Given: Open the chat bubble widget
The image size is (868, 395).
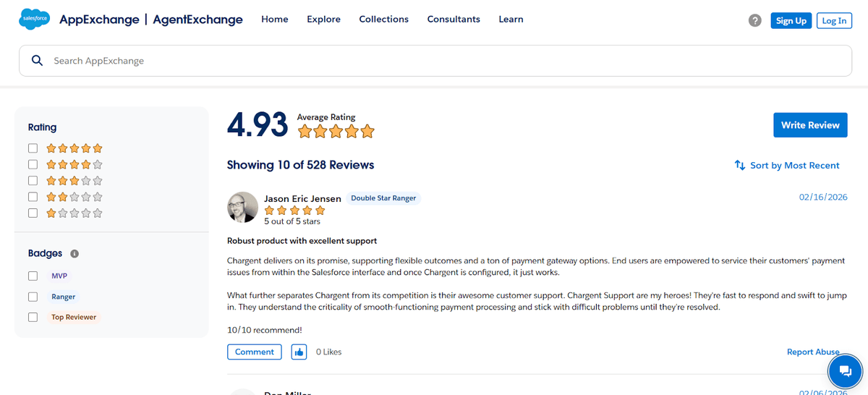Looking at the screenshot, I should click(845, 372).
